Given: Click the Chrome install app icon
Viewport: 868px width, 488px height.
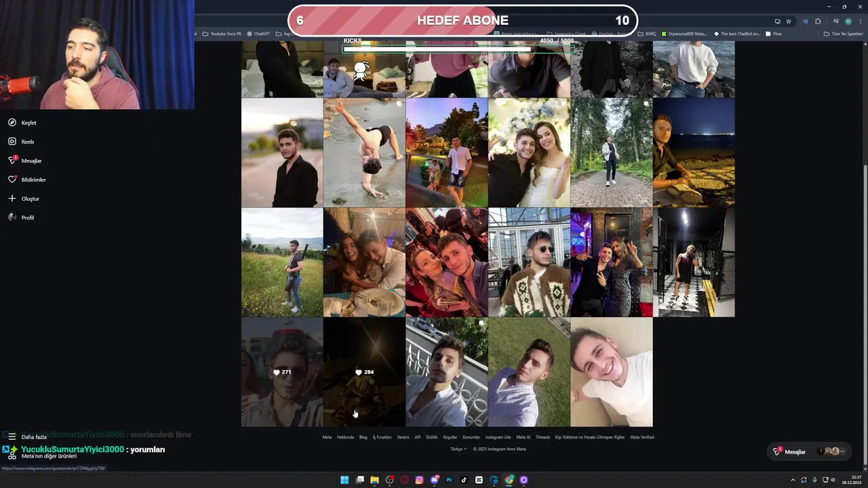Looking at the screenshot, I should click(777, 22).
